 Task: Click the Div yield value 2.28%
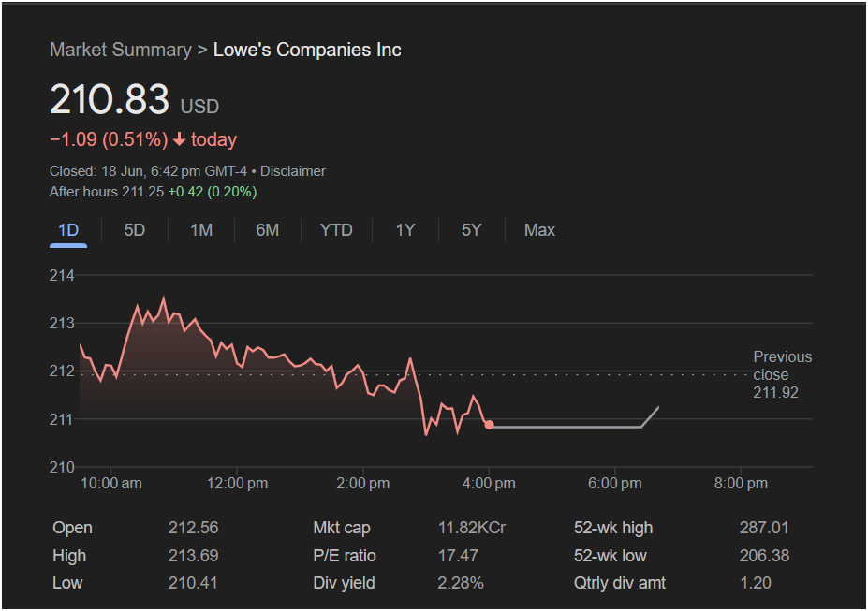461,583
